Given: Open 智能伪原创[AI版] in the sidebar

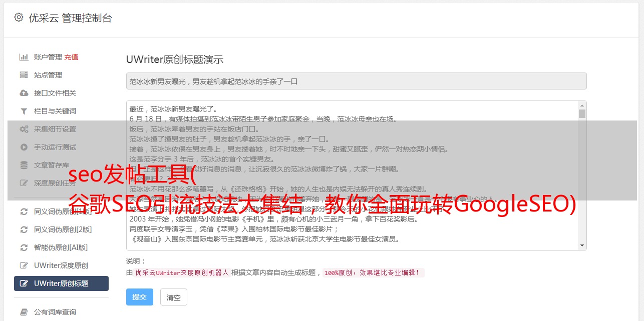Looking at the screenshot, I should 61,247.
